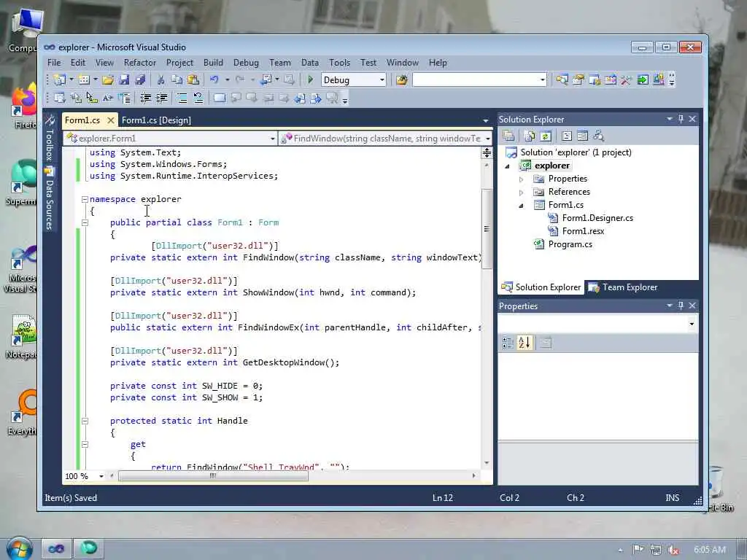Increase the line indent via the toolbar icon
Screen dimensions: 747x560
162,98
